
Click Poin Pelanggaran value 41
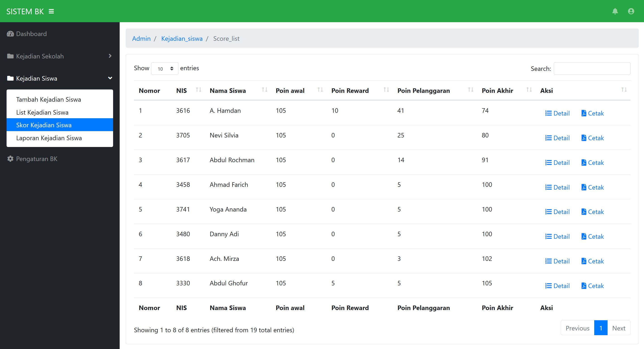coord(401,111)
